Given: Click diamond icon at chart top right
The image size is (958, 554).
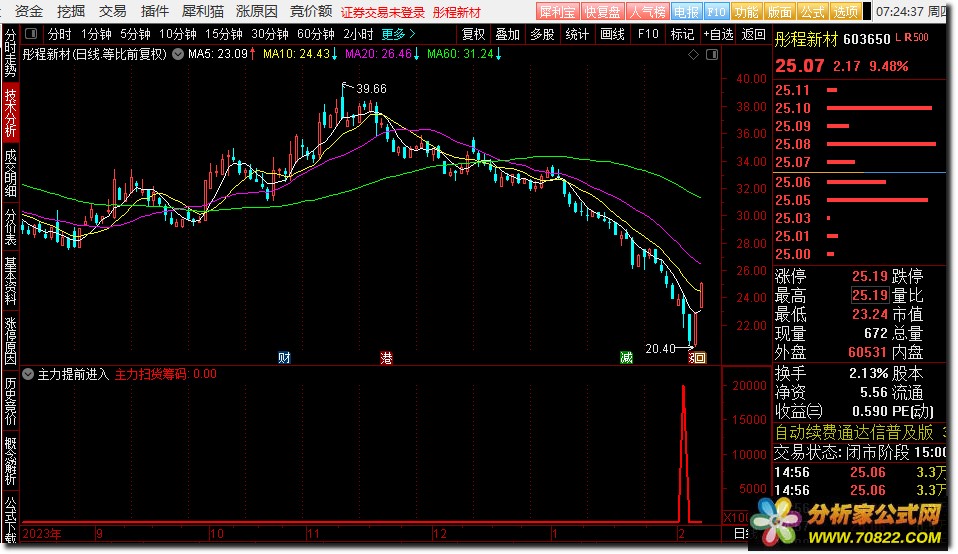Looking at the screenshot, I should [x=693, y=55].
